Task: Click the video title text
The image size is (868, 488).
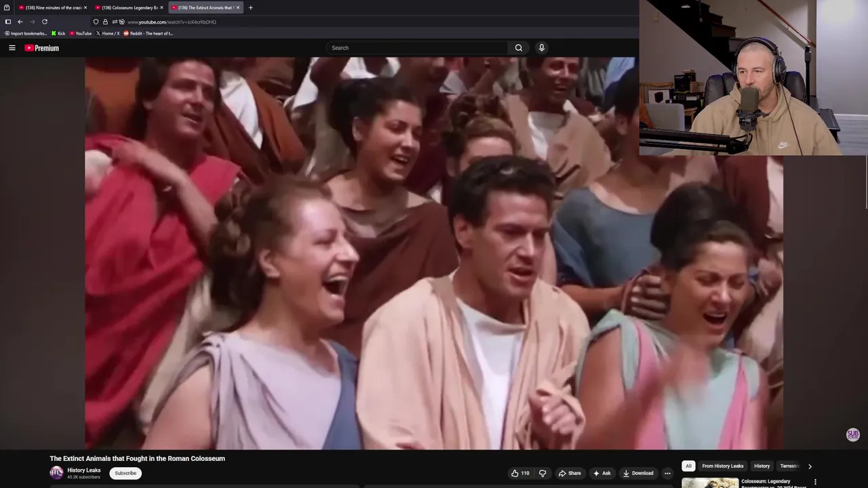Action: click(137, 458)
